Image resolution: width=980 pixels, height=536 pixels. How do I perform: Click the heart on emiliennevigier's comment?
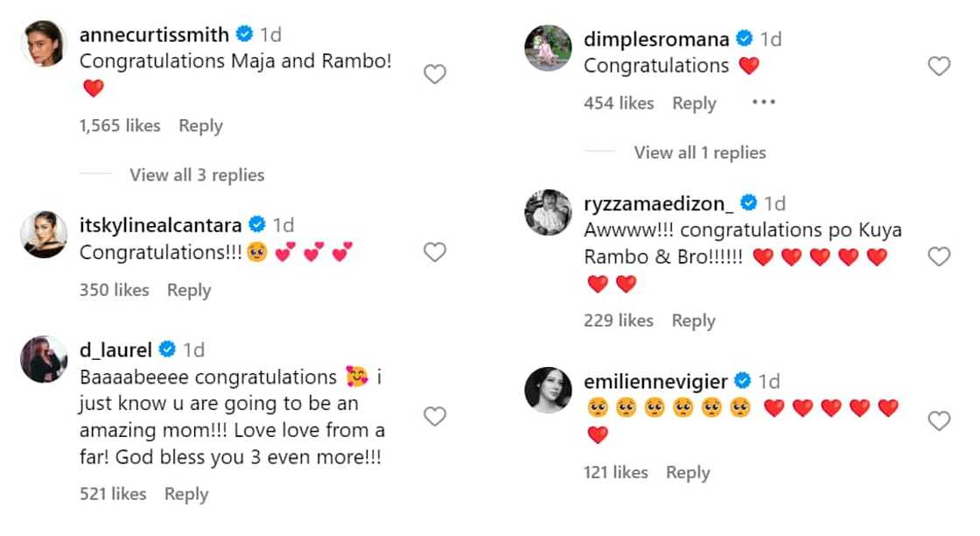click(x=939, y=421)
